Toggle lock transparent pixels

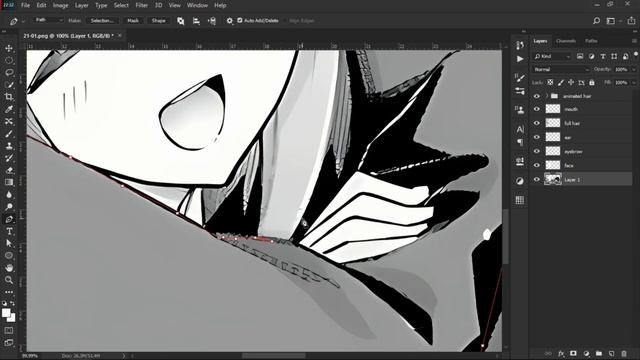(x=550, y=82)
